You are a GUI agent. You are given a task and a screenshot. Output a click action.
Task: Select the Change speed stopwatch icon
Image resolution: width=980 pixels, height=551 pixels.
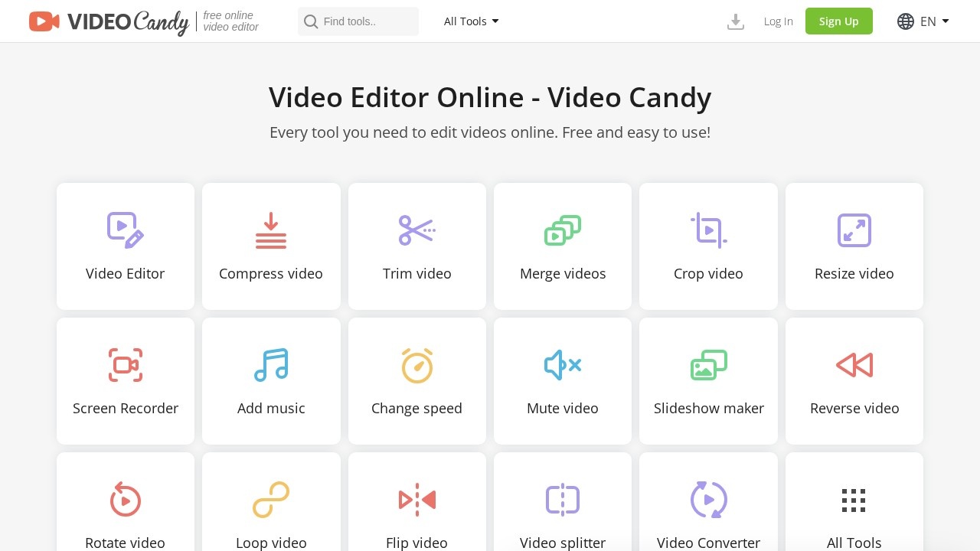(x=417, y=365)
